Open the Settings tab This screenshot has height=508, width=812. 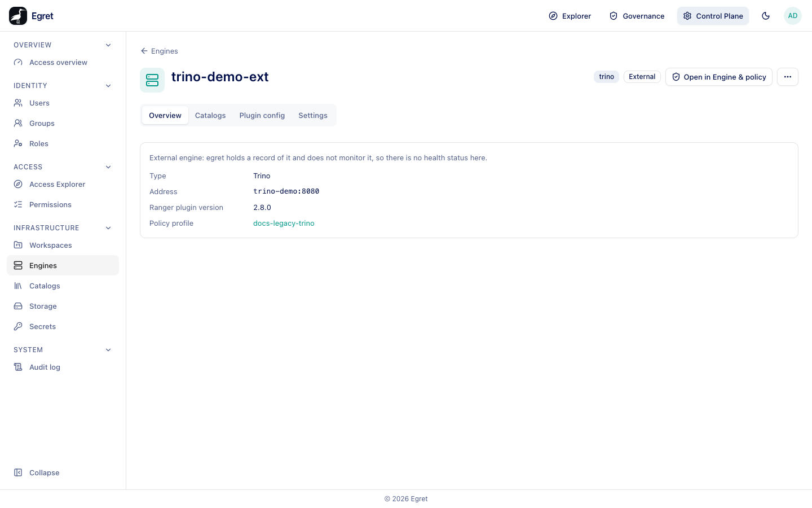click(313, 115)
